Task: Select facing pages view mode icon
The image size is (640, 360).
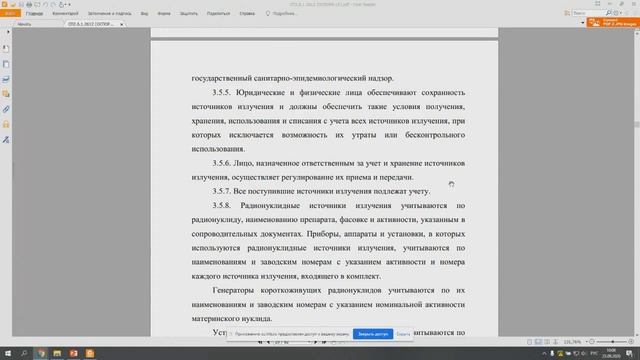Action: click(x=547, y=342)
